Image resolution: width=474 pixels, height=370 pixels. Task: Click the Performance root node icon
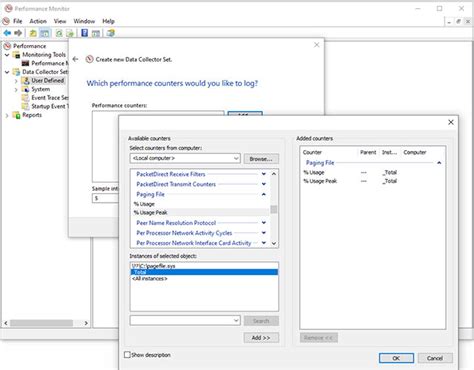[x=7, y=46]
